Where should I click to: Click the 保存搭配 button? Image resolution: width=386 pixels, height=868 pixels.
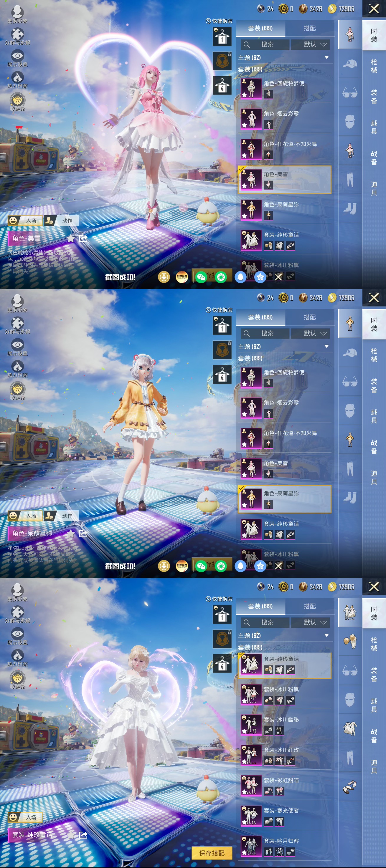pyautogui.click(x=212, y=853)
